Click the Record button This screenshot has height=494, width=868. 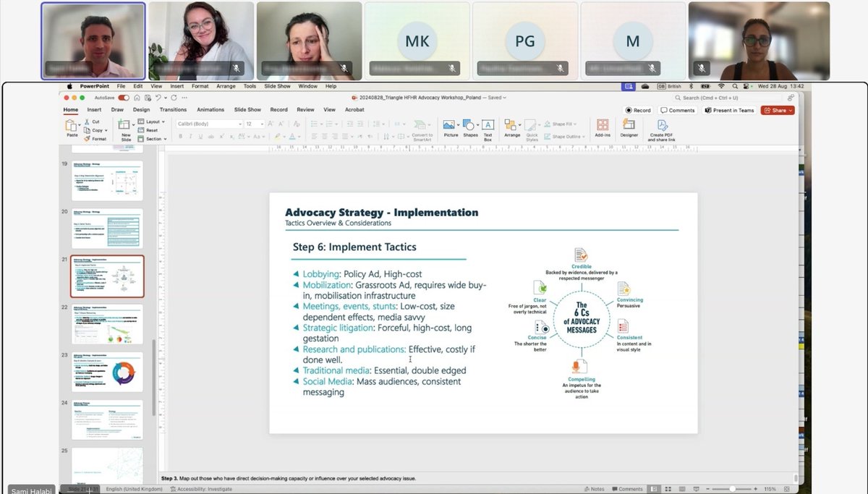coord(638,111)
